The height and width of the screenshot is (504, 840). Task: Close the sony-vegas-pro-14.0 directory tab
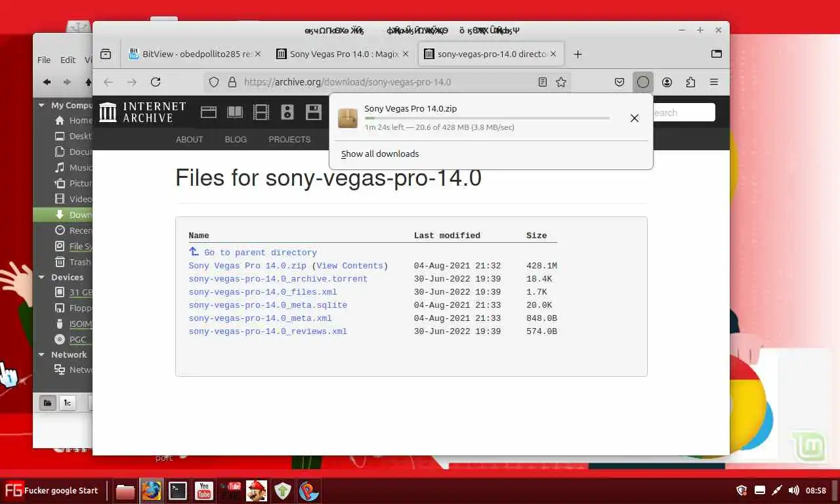[553, 54]
